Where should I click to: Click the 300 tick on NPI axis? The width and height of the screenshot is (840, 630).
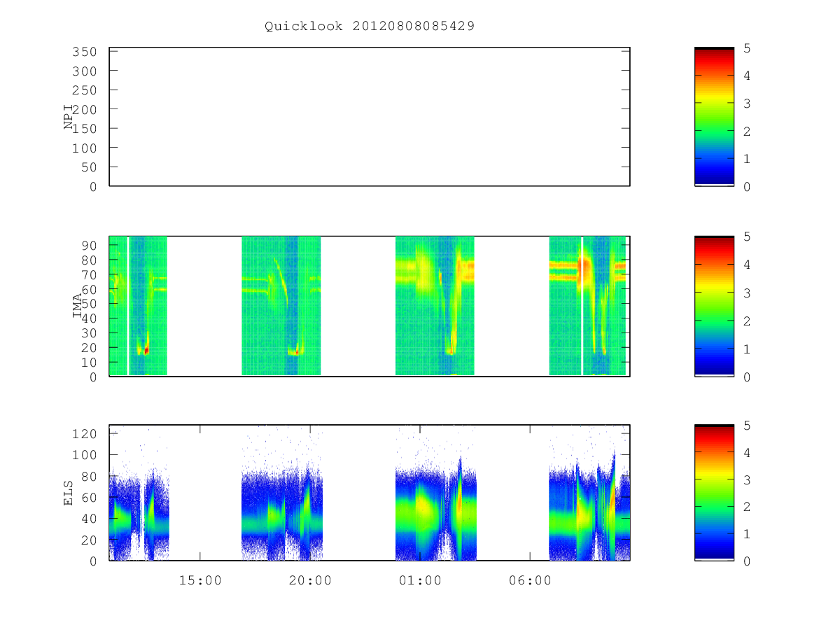tap(84, 71)
